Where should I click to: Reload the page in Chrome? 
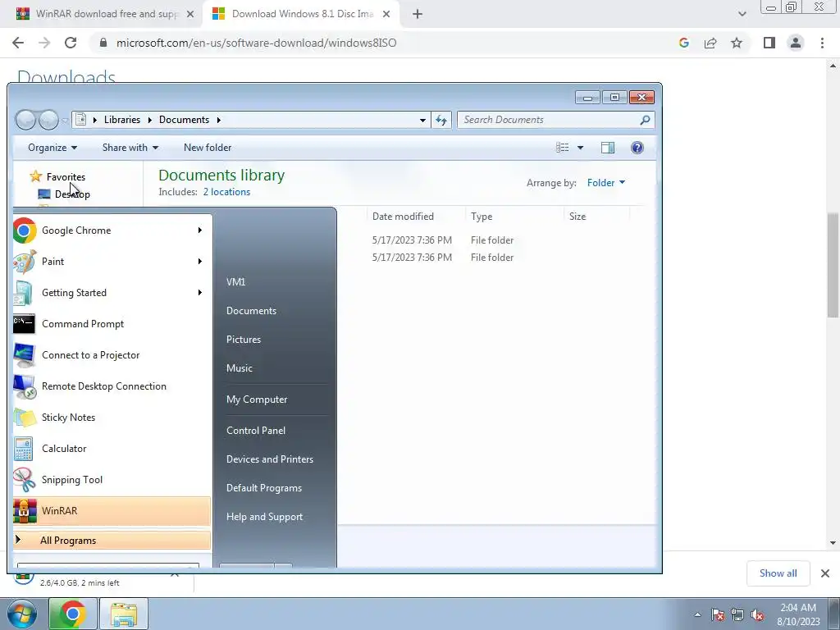(71, 43)
